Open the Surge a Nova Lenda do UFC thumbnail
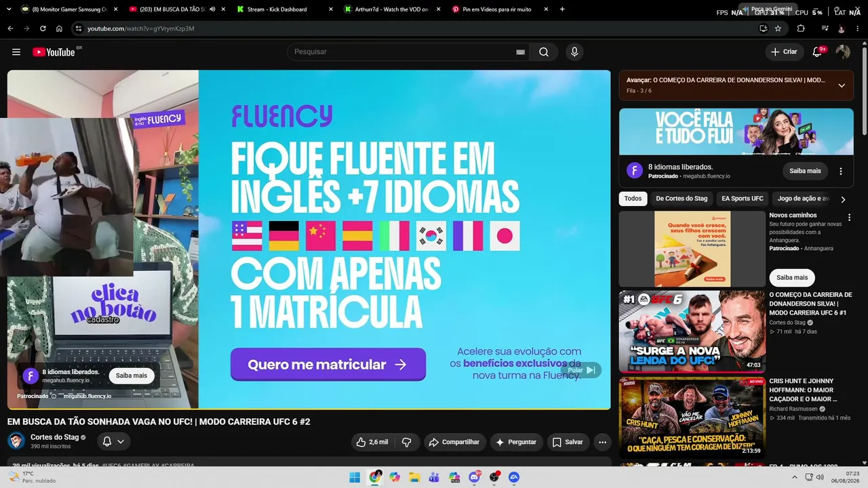 coord(692,332)
